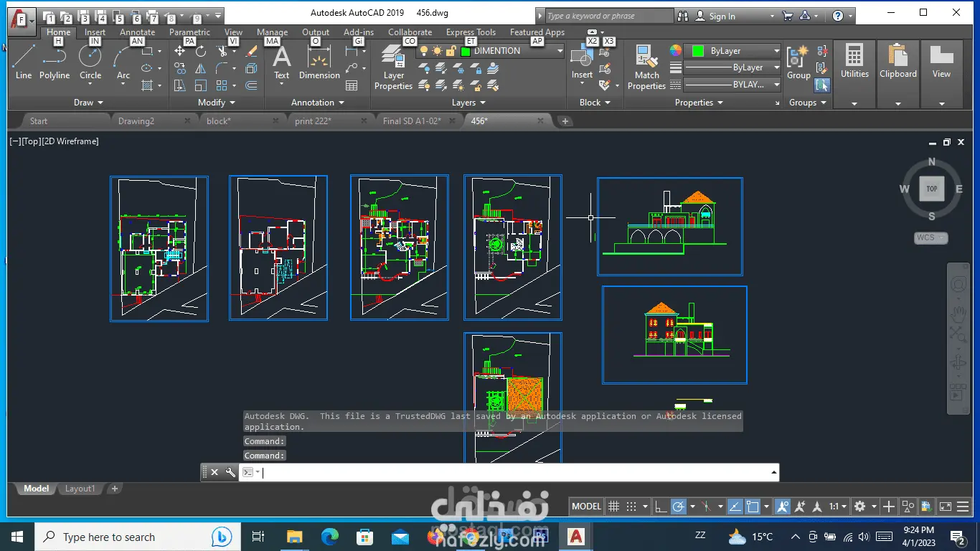Toggle polar tracking in status bar
This screenshot has width=980, height=551.
point(679,507)
